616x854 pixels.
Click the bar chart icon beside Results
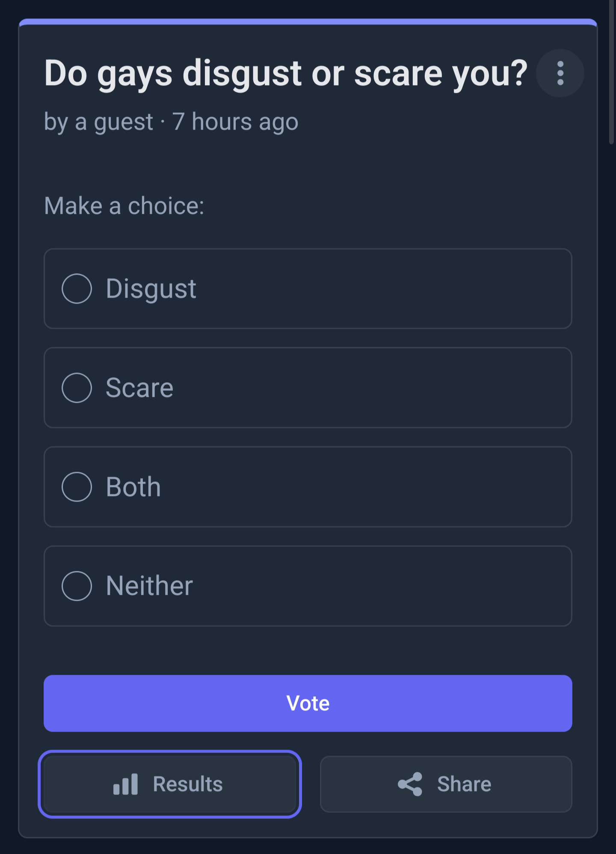[x=125, y=784]
